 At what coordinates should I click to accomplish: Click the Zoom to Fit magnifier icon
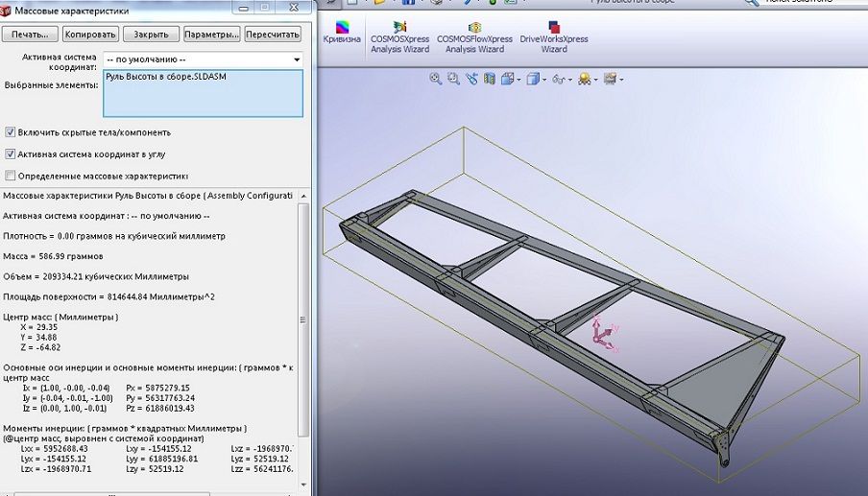click(x=436, y=79)
